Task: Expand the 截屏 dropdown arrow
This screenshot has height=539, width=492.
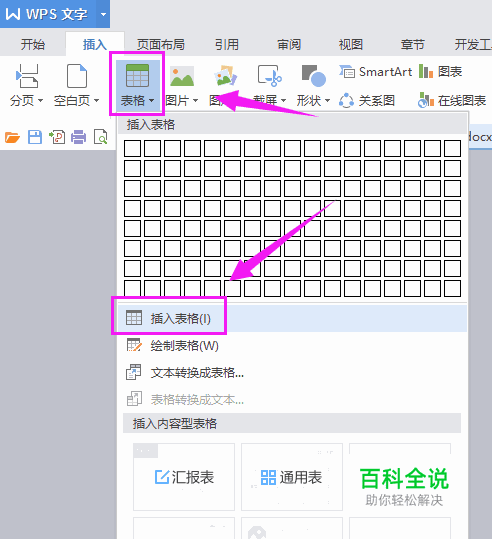Action: (x=284, y=101)
